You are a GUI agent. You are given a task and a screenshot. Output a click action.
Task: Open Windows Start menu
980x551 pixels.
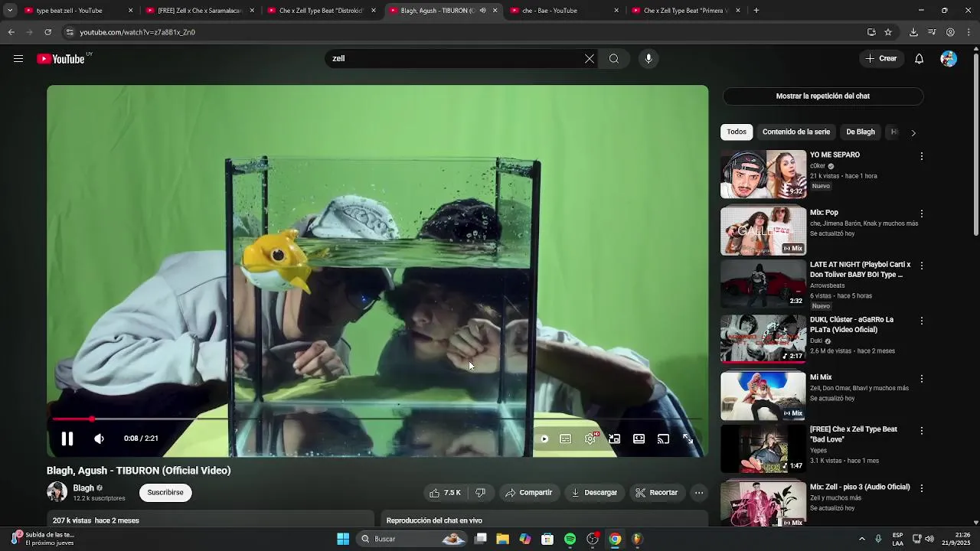(x=343, y=539)
